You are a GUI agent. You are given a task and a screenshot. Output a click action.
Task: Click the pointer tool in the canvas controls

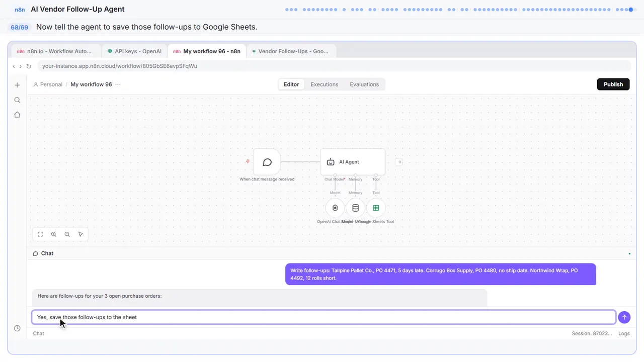[80, 234]
